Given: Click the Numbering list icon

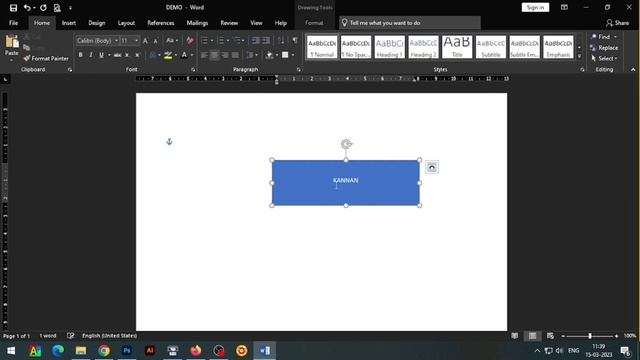Looking at the screenshot, I should click(221, 40).
